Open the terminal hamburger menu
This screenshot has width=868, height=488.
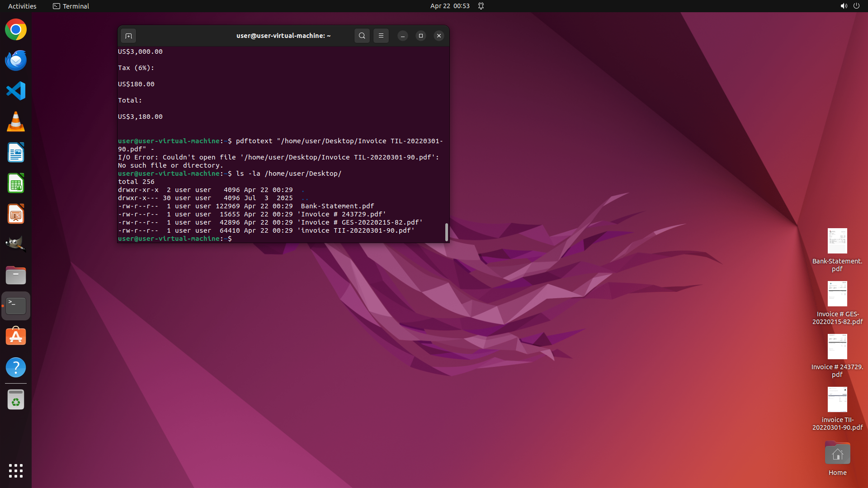(x=381, y=36)
